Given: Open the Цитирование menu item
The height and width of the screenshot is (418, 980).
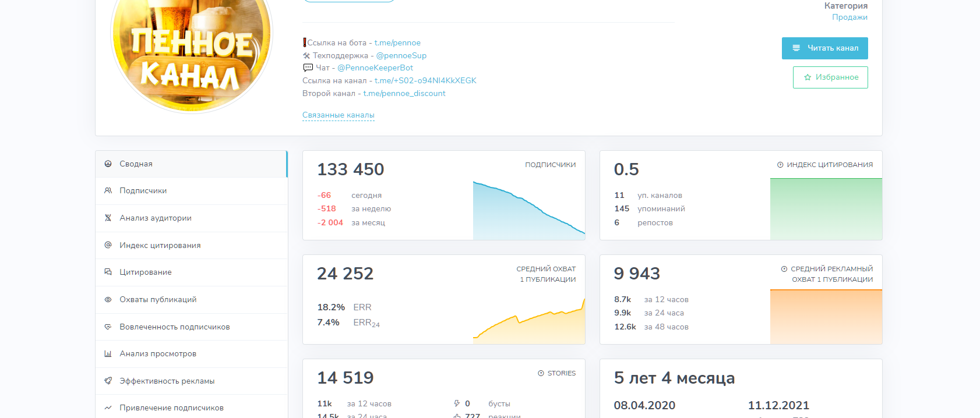Looking at the screenshot, I should (145, 272).
